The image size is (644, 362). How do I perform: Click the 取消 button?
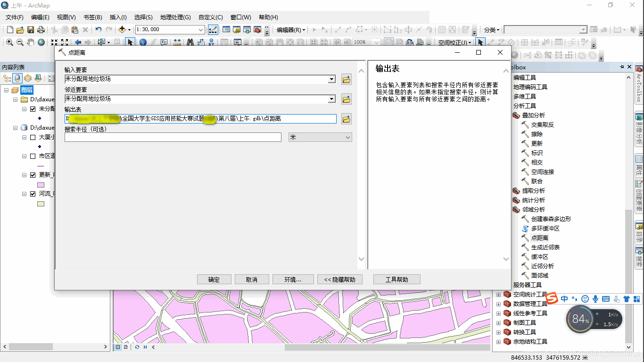252,280
